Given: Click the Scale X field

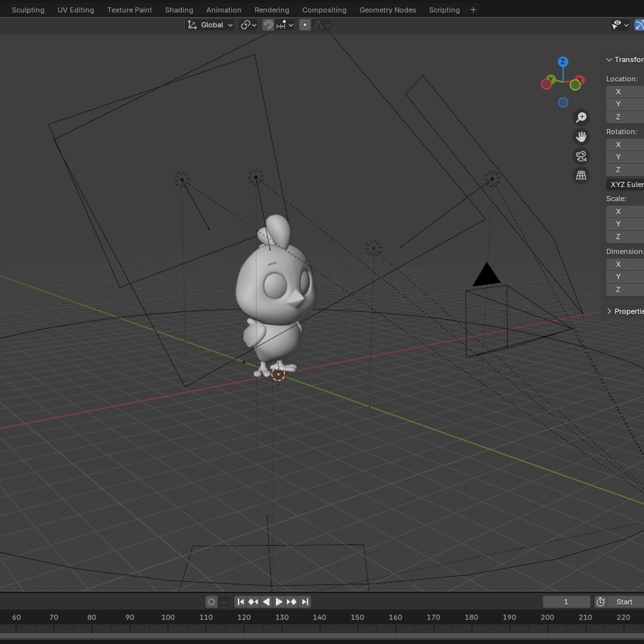Looking at the screenshot, I should [625, 212].
